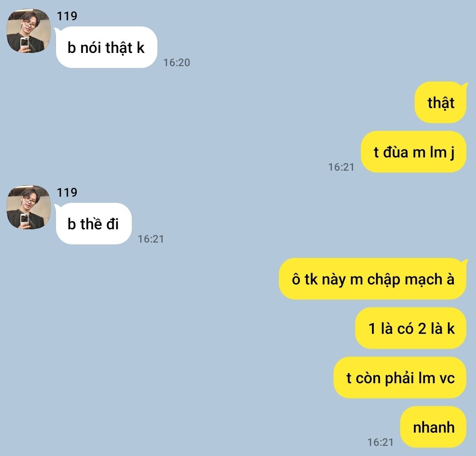
Task: Click the 16:21 timestamp beside 'nhanh'
Action: (x=380, y=442)
